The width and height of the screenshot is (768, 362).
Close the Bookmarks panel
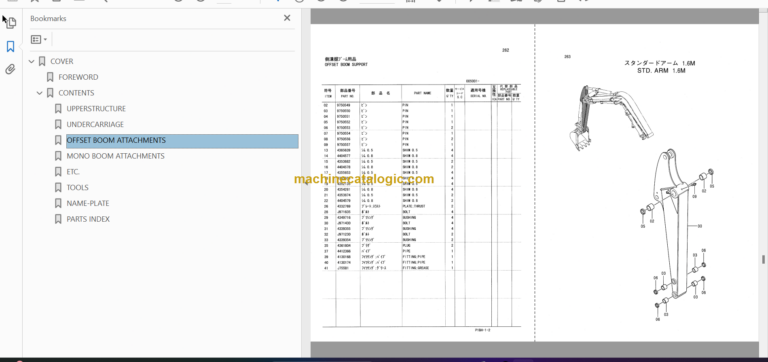[x=287, y=18]
